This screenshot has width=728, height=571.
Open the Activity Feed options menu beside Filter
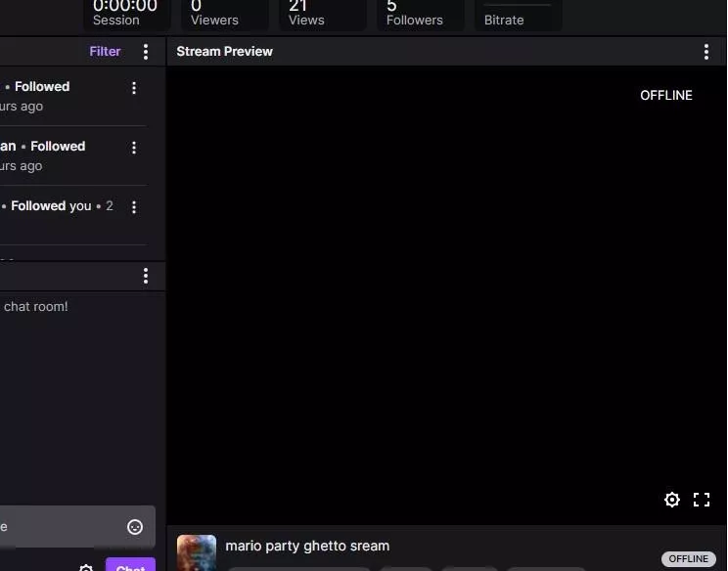146,52
